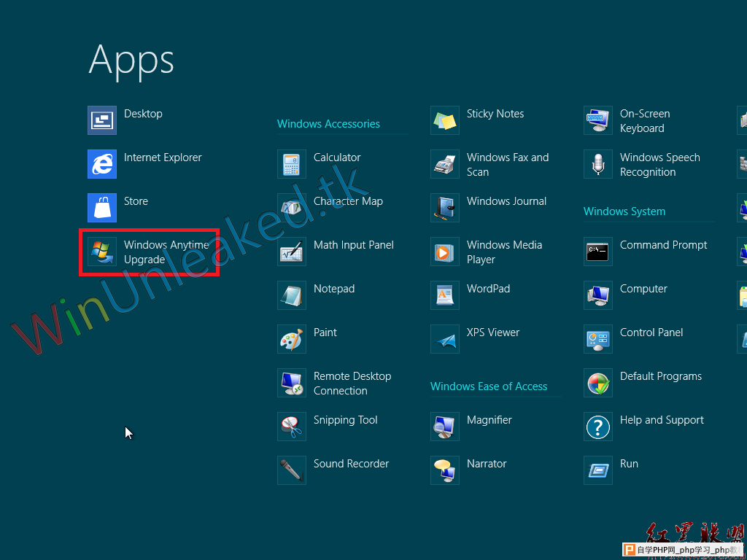The width and height of the screenshot is (747, 560).
Task: Launch Character Map via its icon
Action: [292, 208]
